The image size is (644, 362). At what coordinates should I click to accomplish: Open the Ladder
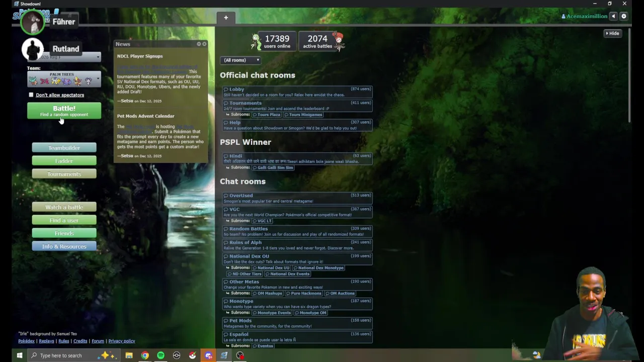(x=64, y=161)
